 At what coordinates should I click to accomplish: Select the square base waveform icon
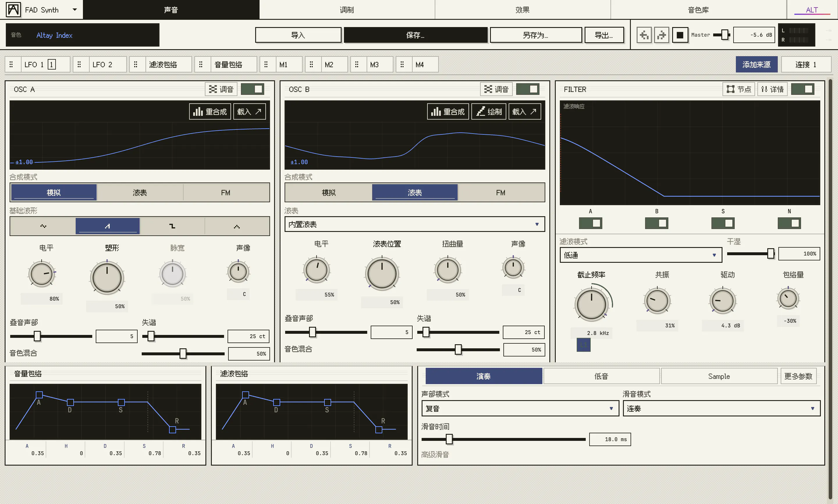172,226
